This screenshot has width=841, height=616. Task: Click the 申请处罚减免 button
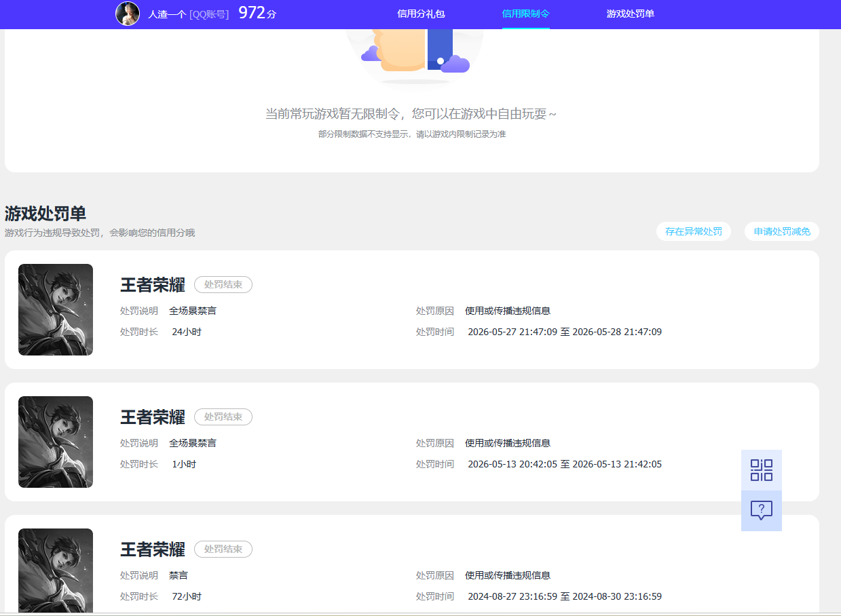[782, 231]
